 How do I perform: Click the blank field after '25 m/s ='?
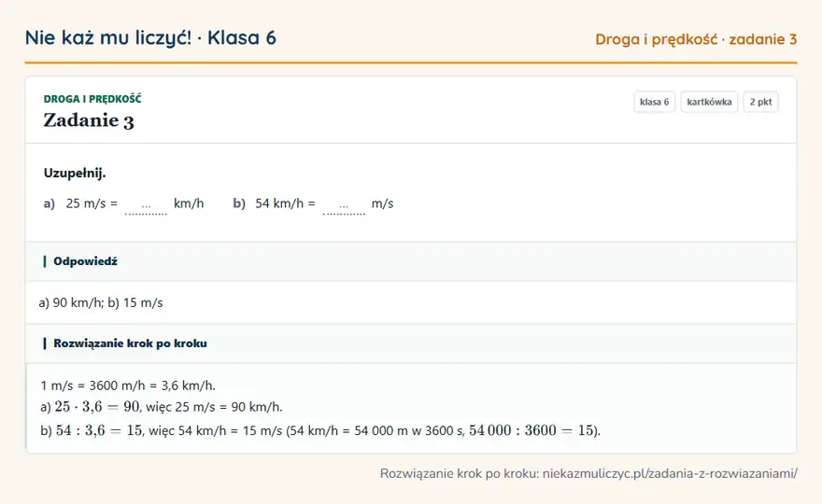tap(146, 205)
